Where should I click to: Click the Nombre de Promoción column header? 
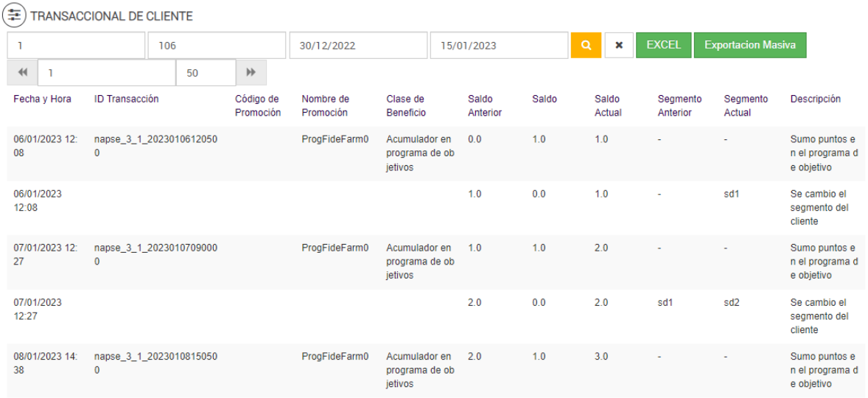(325, 105)
